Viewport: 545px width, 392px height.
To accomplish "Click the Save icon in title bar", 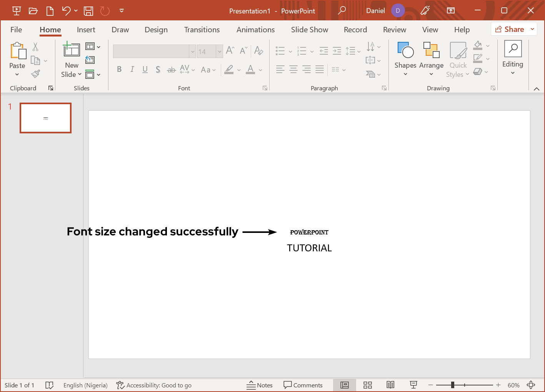I will click(88, 11).
